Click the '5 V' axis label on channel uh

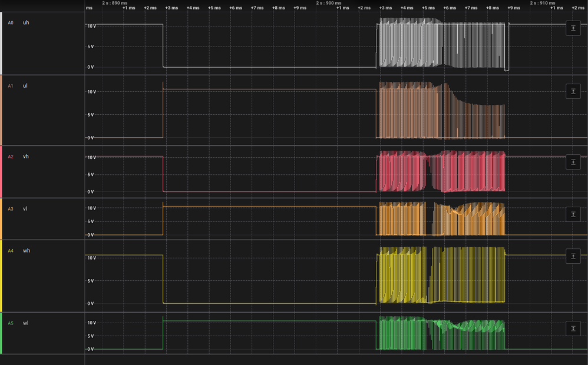coord(90,47)
